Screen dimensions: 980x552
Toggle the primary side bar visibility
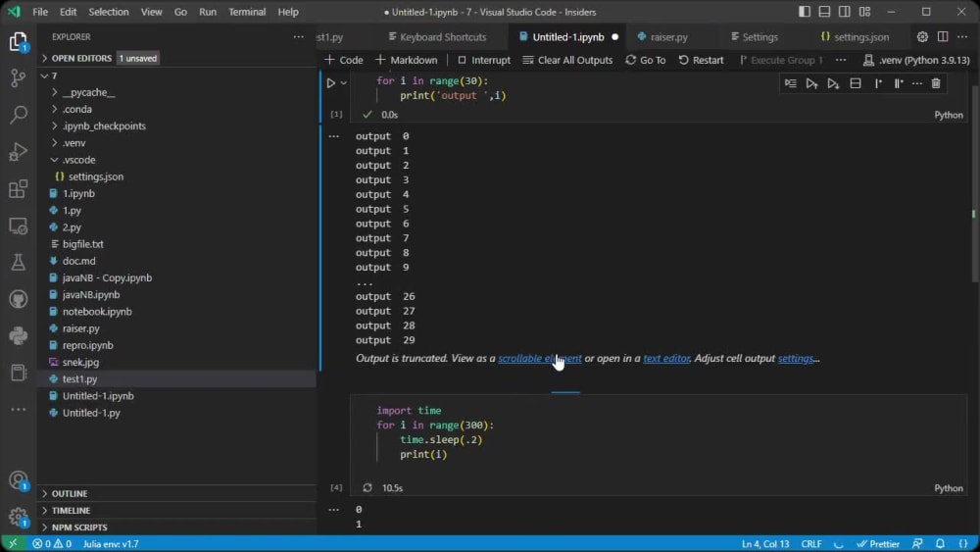[805, 12]
